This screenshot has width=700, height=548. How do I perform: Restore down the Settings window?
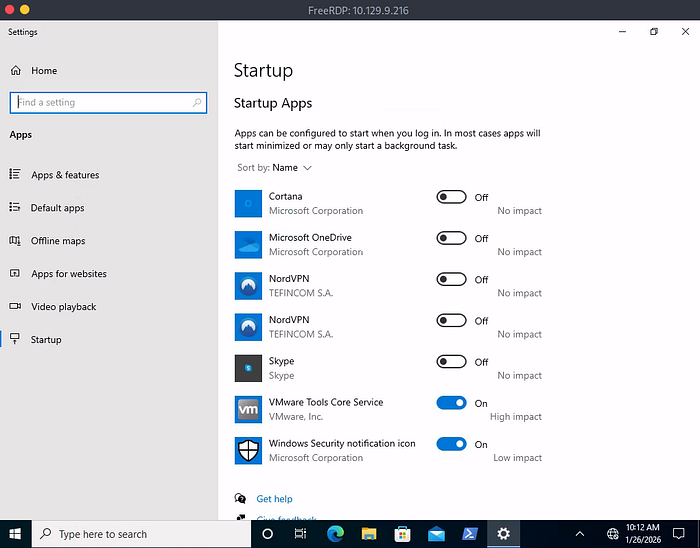click(x=654, y=32)
